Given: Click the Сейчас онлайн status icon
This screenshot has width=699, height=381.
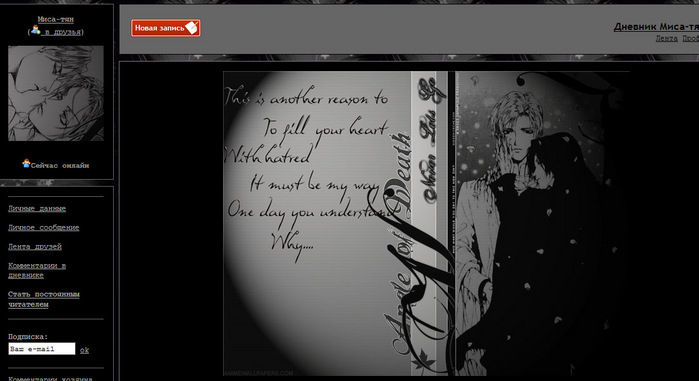Looking at the screenshot, I should (x=26, y=164).
